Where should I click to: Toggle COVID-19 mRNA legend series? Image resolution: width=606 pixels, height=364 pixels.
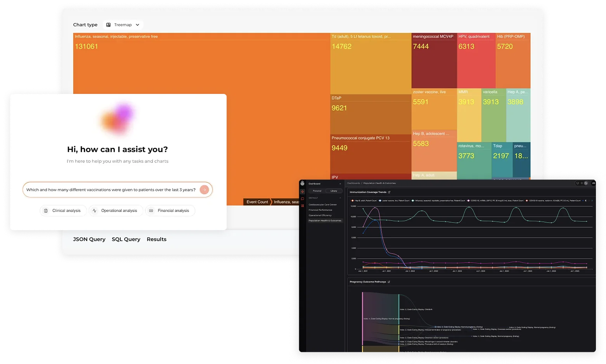click(495, 201)
